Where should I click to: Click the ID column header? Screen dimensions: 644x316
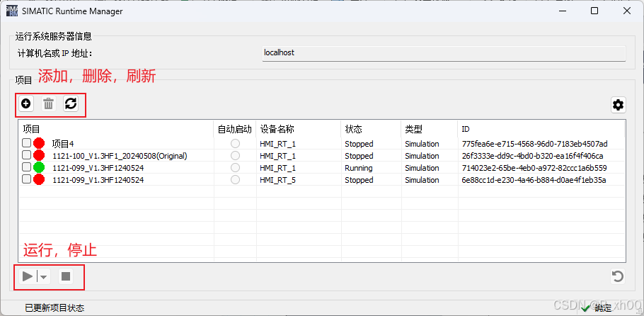click(541, 129)
